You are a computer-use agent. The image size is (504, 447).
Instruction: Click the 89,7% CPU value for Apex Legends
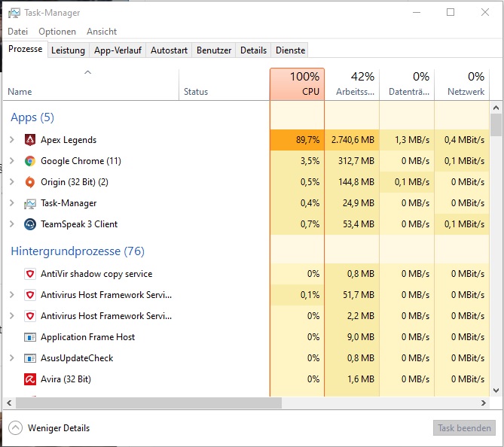pos(297,140)
